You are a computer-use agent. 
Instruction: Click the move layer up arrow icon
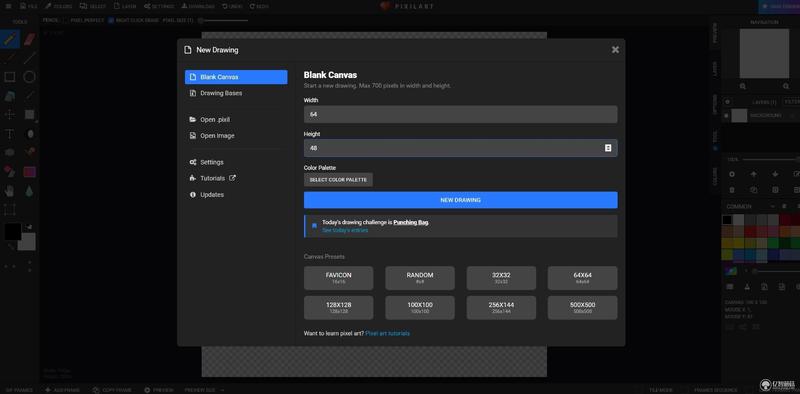tap(754, 174)
